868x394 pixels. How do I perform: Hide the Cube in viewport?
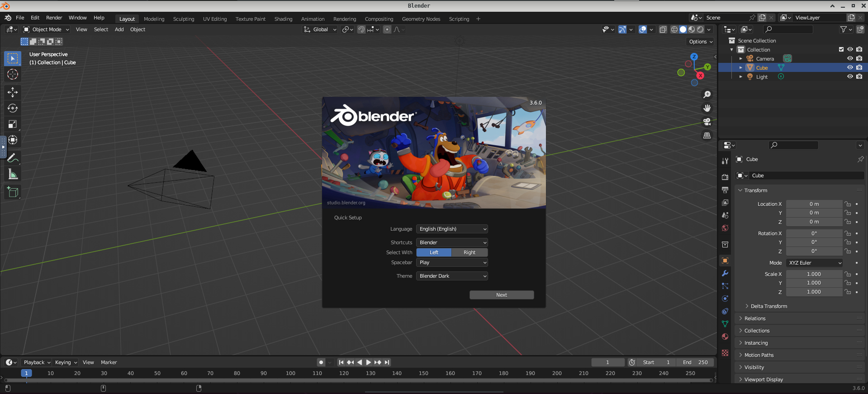[850, 67]
